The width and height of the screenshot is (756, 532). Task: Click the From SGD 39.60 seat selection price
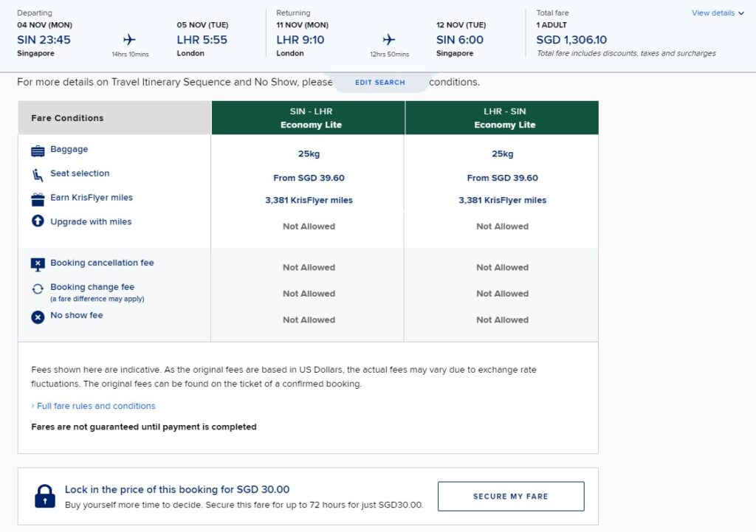coord(308,178)
